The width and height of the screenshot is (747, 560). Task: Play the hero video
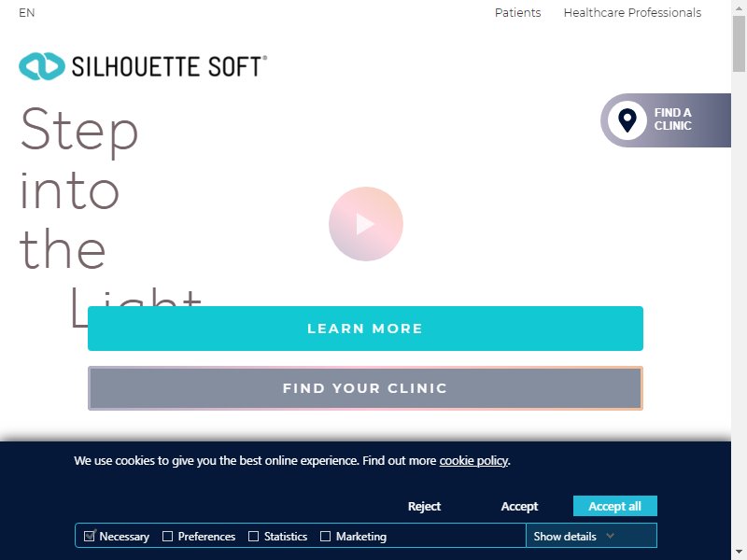pyautogui.click(x=366, y=224)
